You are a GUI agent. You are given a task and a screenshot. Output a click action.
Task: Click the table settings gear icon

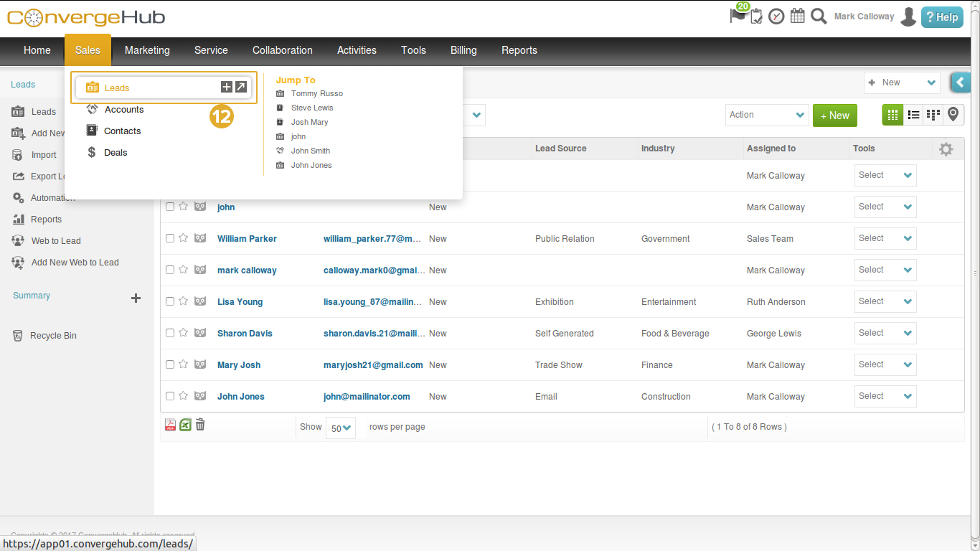pos(946,149)
